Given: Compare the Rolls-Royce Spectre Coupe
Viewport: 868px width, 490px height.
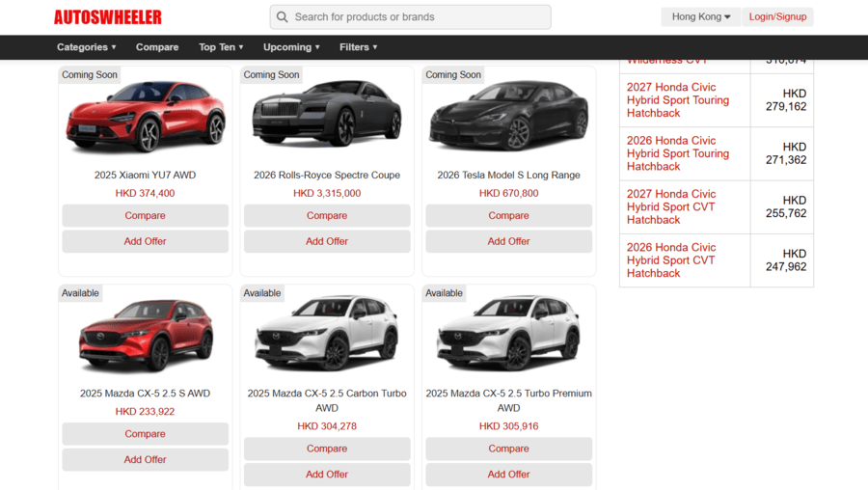Looking at the screenshot, I should 327,215.
